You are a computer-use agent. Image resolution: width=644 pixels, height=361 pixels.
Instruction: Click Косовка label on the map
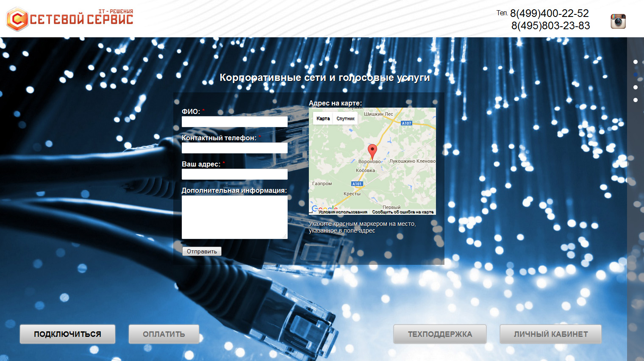(365, 170)
